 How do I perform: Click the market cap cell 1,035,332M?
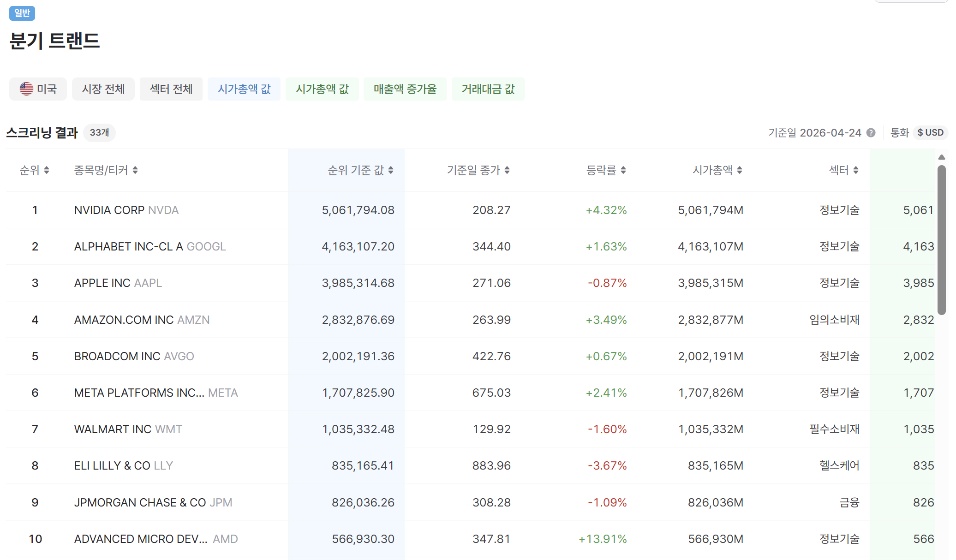click(711, 429)
